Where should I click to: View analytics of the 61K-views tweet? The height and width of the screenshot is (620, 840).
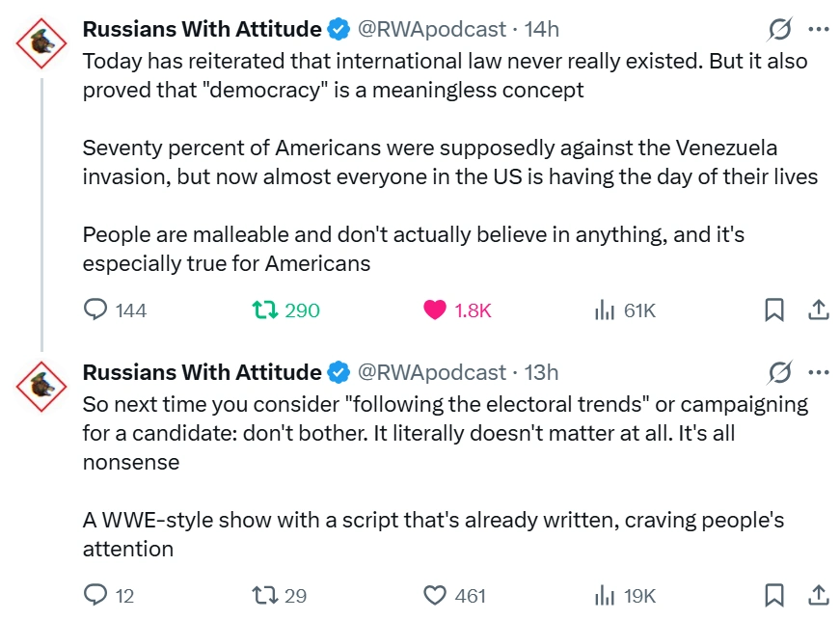(x=605, y=310)
